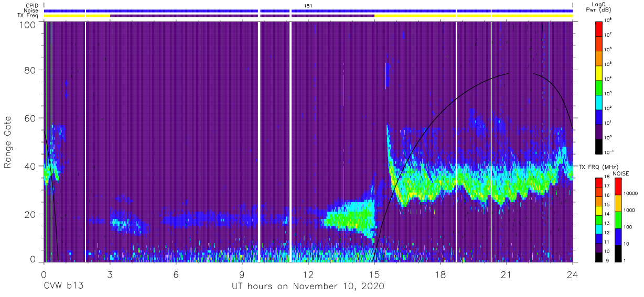This screenshot has height=297, width=644.
Task: Pick the yellow segment of TX FRQ colorbar
Action: 600,210
